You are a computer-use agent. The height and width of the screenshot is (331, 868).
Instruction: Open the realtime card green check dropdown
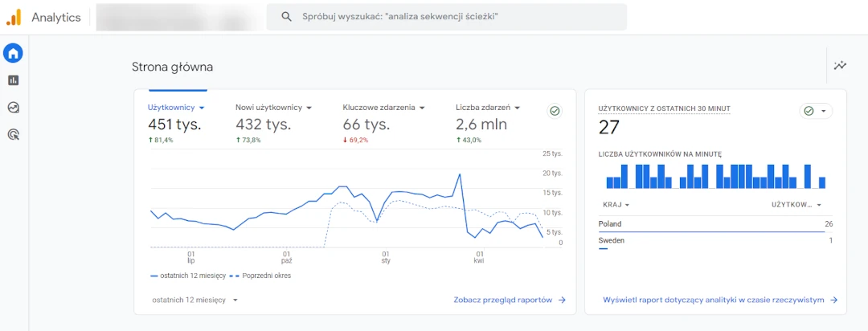(x=816, y=111)
